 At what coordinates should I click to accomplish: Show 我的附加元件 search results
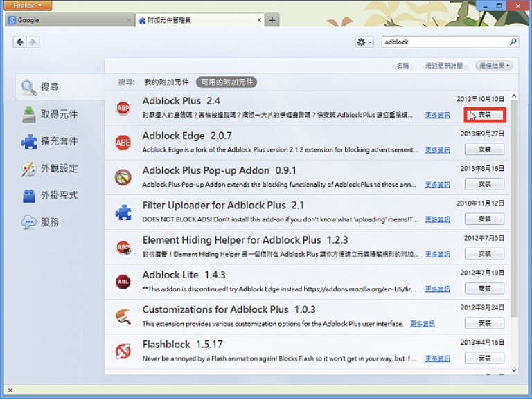pyautogui.click(x=166, y=82)
